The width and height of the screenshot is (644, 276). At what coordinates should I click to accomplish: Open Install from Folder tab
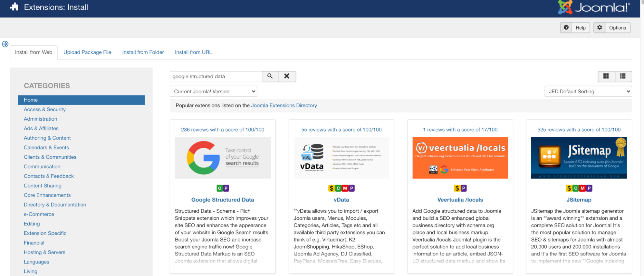pos(143,52)
